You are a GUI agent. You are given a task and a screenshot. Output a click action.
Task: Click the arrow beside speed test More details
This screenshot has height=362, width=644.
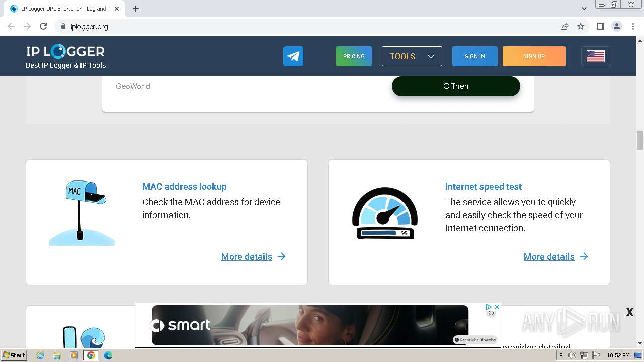[x=584, y=256]
